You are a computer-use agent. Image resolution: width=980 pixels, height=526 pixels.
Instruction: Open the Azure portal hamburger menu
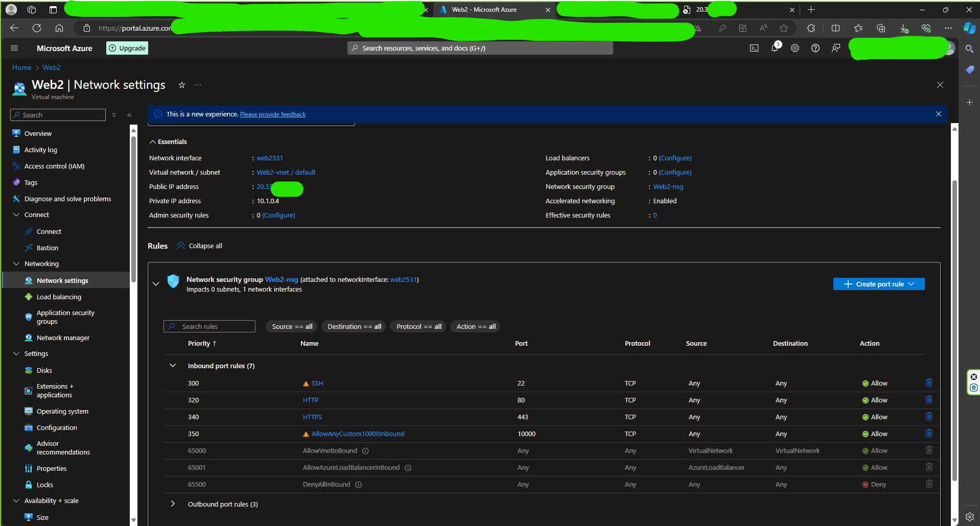click(x=14, y=48)
